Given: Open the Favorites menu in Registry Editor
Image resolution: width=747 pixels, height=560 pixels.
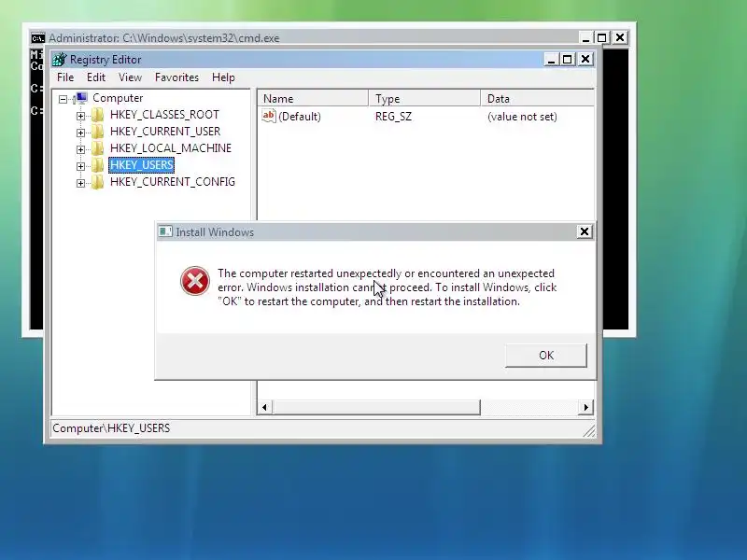Looking at the screenshot, I should point(176,77).
